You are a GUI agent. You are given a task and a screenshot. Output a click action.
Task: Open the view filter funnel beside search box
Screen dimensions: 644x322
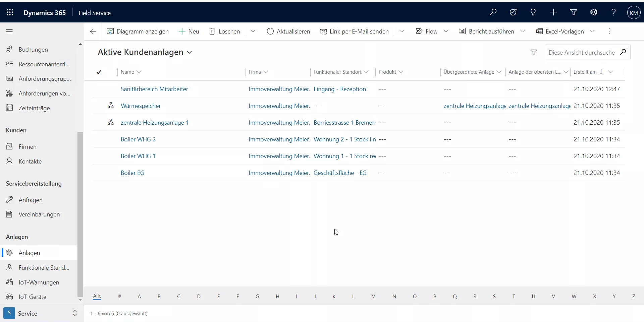coord(534,52)
